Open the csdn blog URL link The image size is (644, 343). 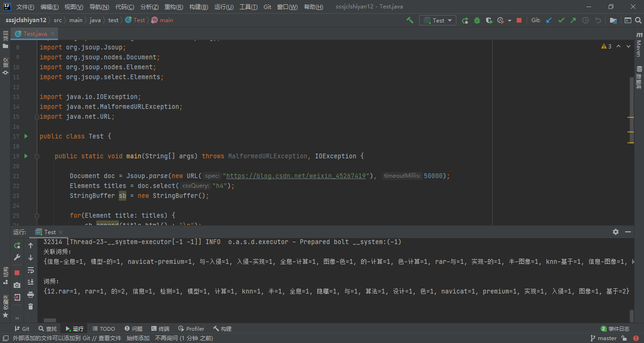(x=296, y=176)
